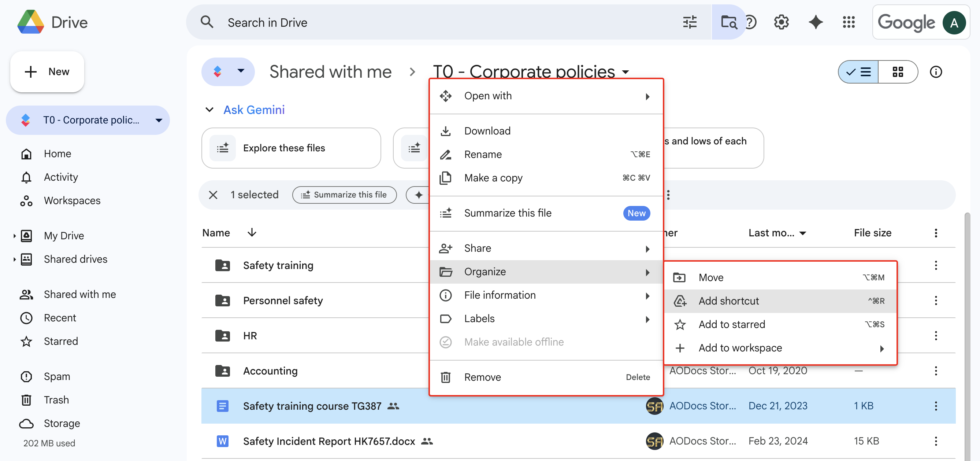Viewport: 980px width, 461px height.
Task: Open Activity in sidebar
Action: [x=61, y=177]
